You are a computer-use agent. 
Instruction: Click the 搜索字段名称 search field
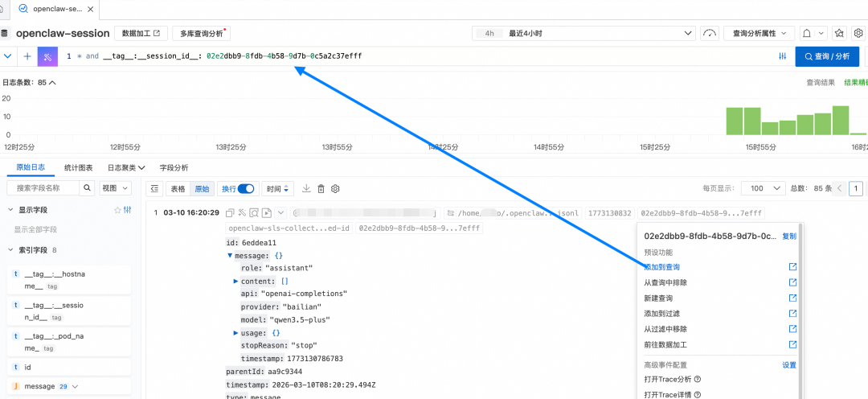(x=43, y=188)
